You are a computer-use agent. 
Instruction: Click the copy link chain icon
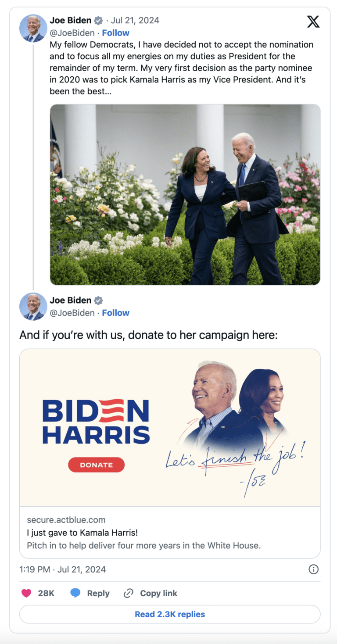pos(129,593)
